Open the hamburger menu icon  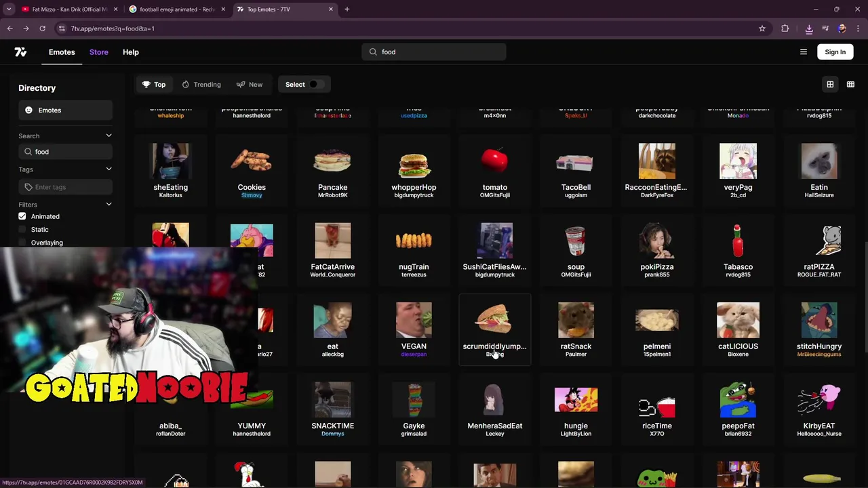pyautogui.click(x=804, y=52)
